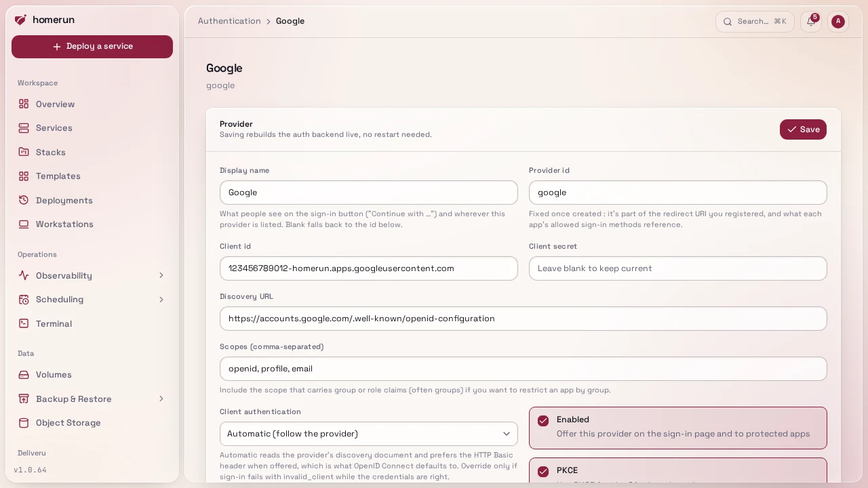Open Volumes from sidebar
This screenshot has height=488, width=868.
(92, 375)
